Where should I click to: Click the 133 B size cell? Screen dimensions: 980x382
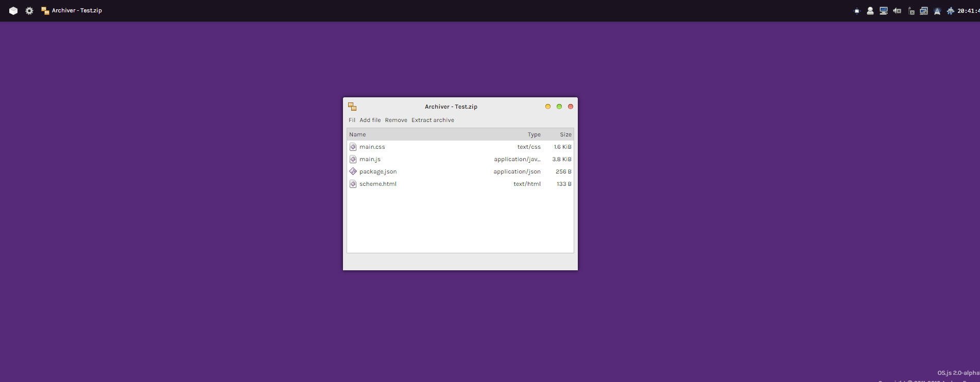564,184
